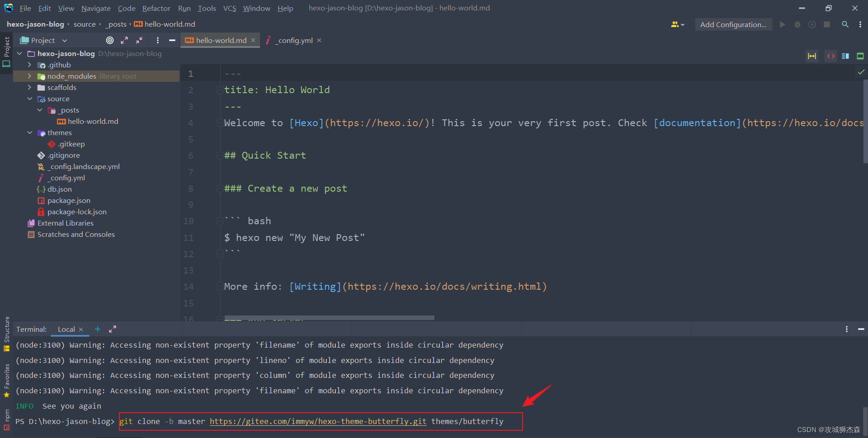
Task: Click the Run with Coverage icon
Action: [x=812, y=24]
